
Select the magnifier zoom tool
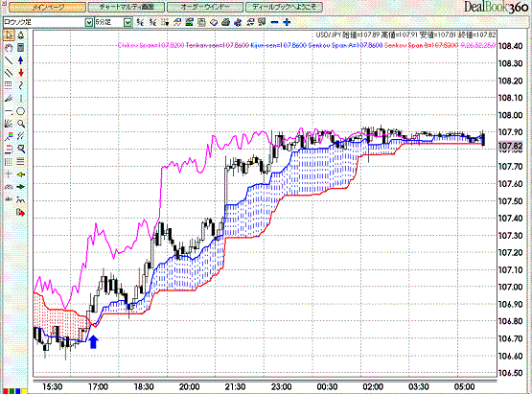pos(21,124)
